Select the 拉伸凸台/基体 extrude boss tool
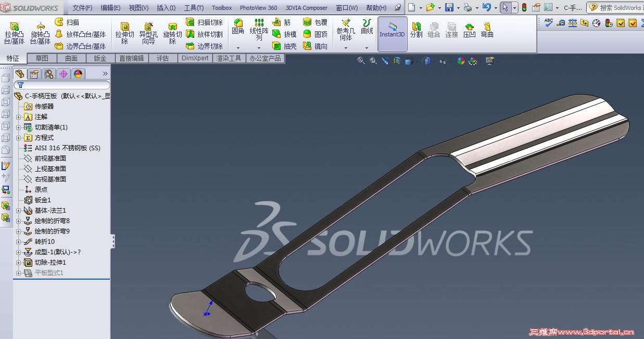This screenshot has width=644, height=339. pyautogui.click(x=14, y=33)
